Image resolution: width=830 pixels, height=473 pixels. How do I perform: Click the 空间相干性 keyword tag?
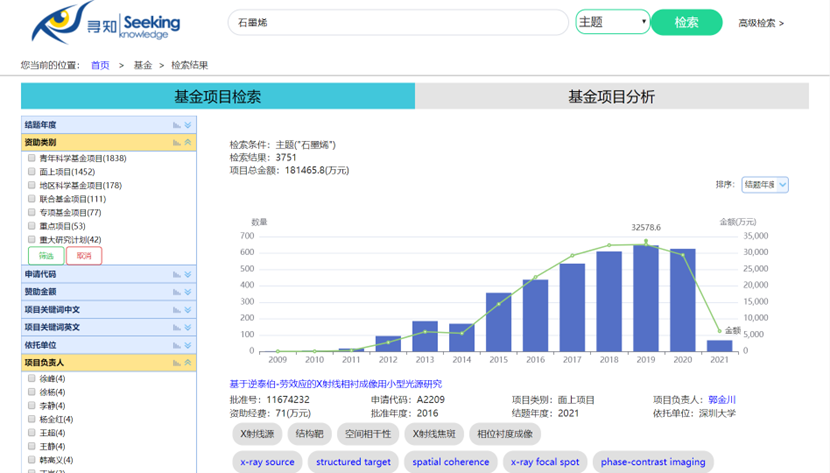(368, 434)
